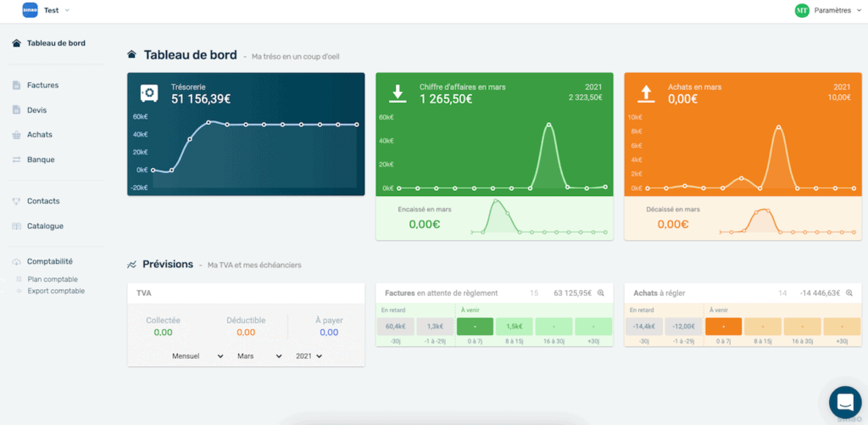Click the home icon beside sidebar Tableau de bord
868x425 pixels.
17,43
